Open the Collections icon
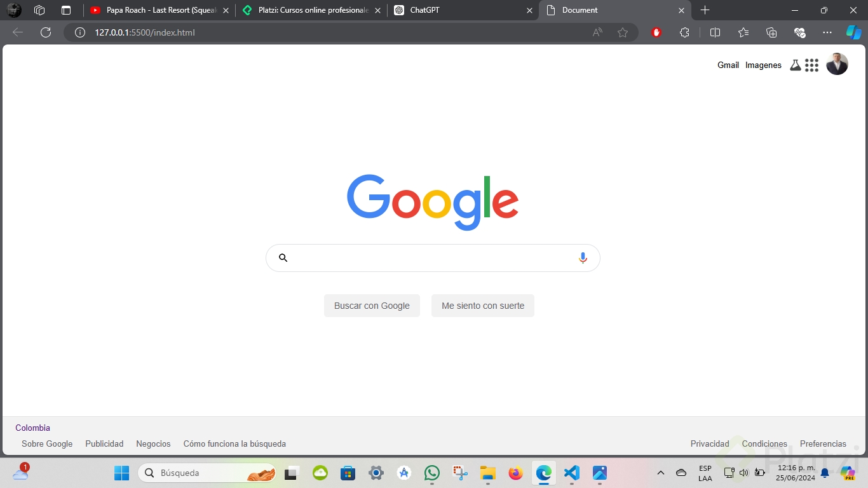868x488 pixels. [771, 32]
